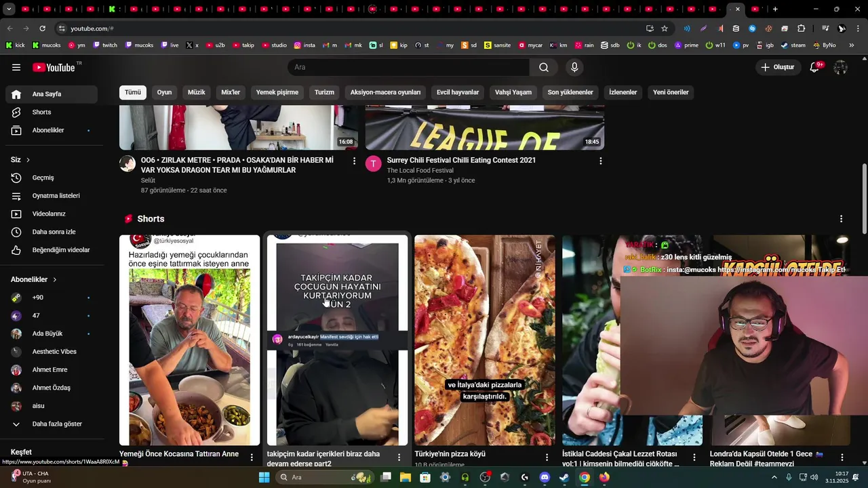Viewport: 868px width, 488px height.
Task: Open Windows Start menu
Action: point(264,477)
